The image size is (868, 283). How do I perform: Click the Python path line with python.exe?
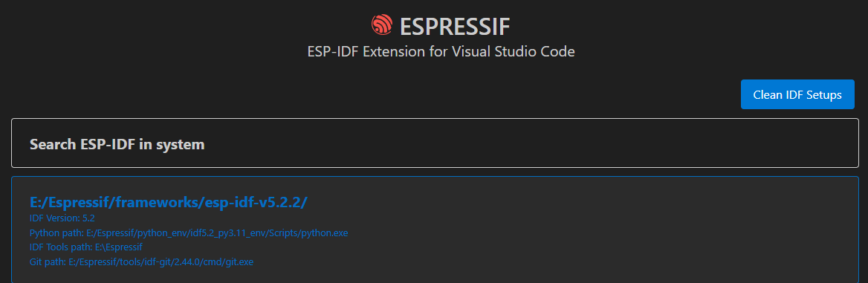tap(189, 232)
